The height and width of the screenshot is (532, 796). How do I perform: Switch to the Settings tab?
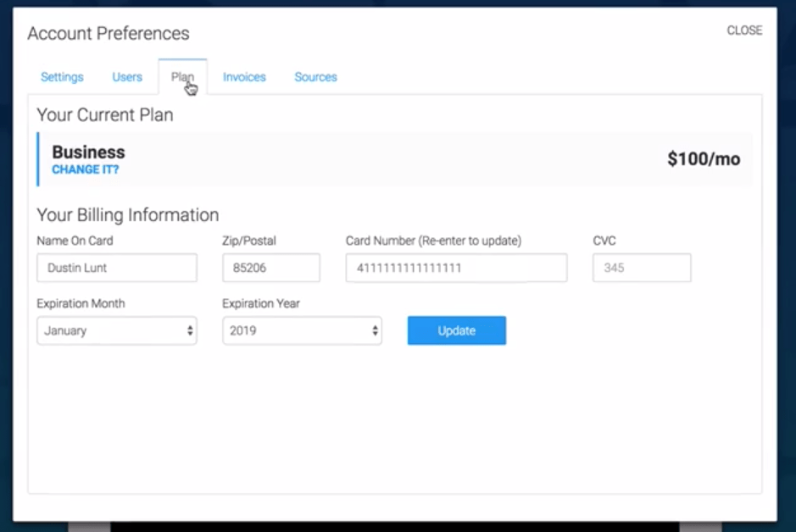[x=62, y=77]
